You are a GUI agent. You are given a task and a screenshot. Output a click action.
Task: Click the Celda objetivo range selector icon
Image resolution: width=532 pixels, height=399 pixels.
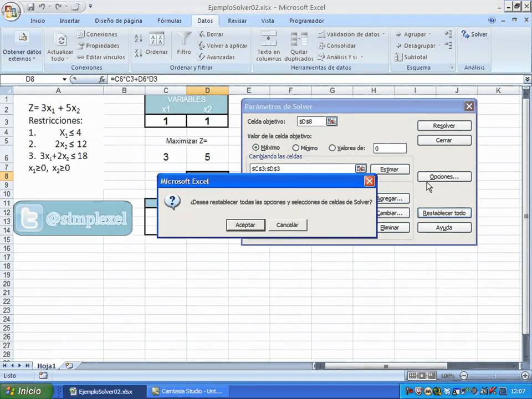coord(331,121)
